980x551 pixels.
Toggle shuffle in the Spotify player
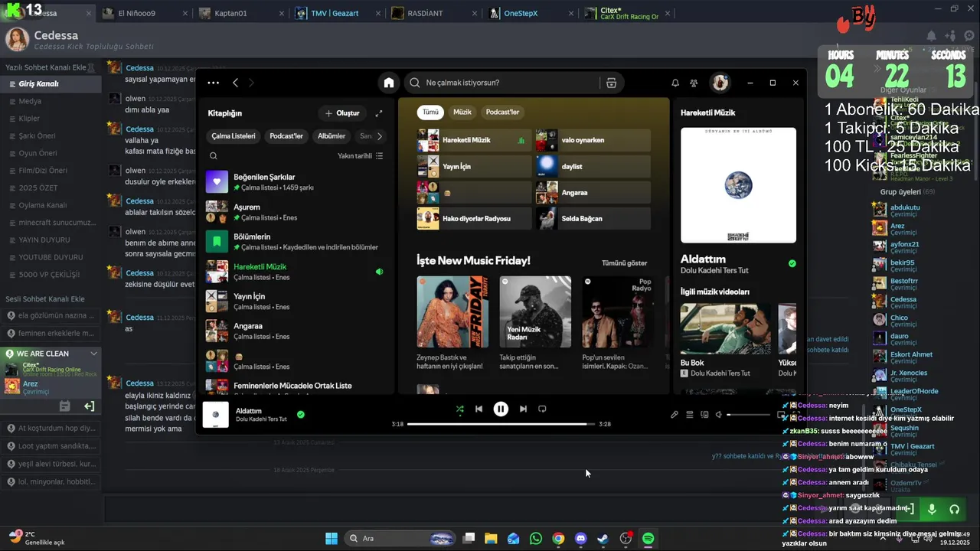(459, 409)
